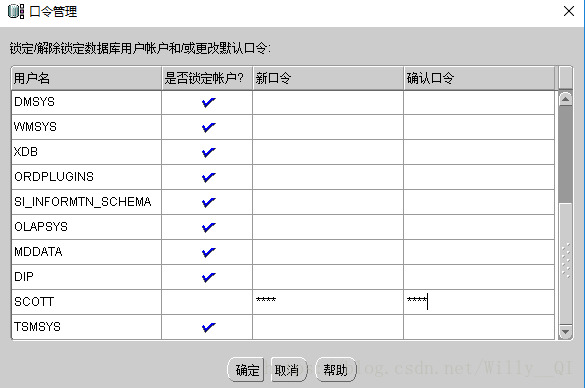Image resolution: width=585 pixels, height=388 pixels.
Task: Toggle lock checkmark for DIP account
Action: (x=208, y=277)
